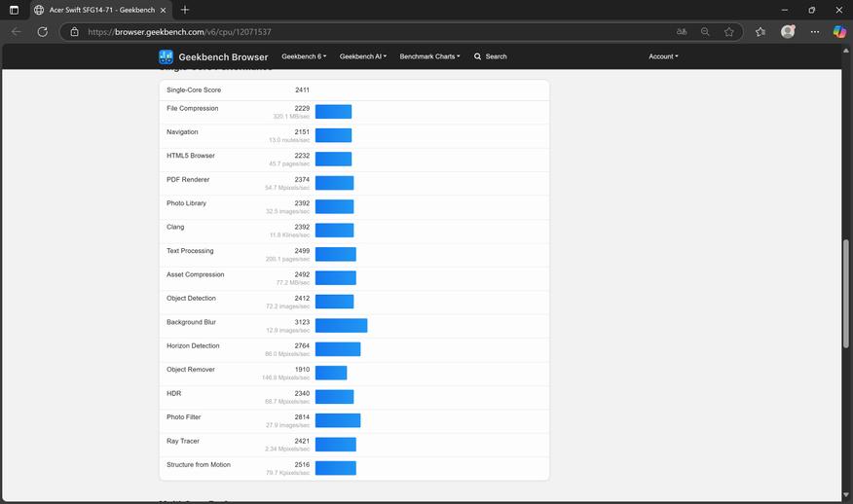This screenshot has height=504, width=853.
Task: Click the single-core score value 2411
Action: pos(302,90)
